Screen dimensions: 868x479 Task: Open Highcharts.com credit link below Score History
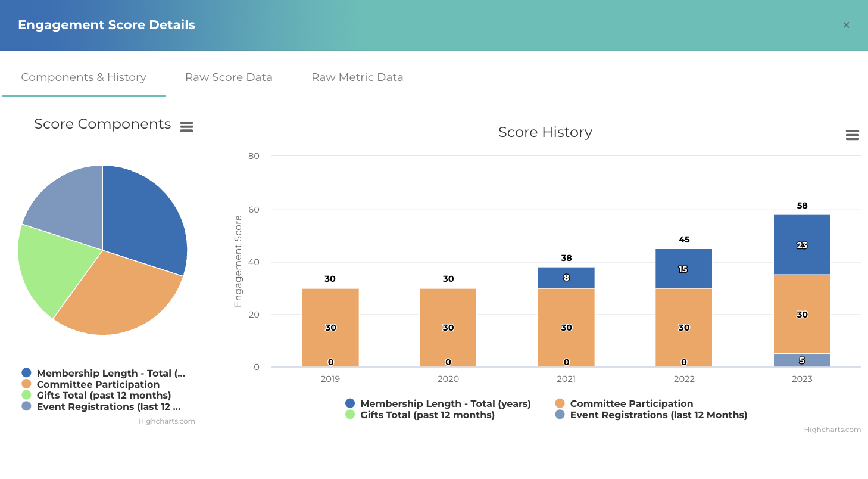point(832,430)
